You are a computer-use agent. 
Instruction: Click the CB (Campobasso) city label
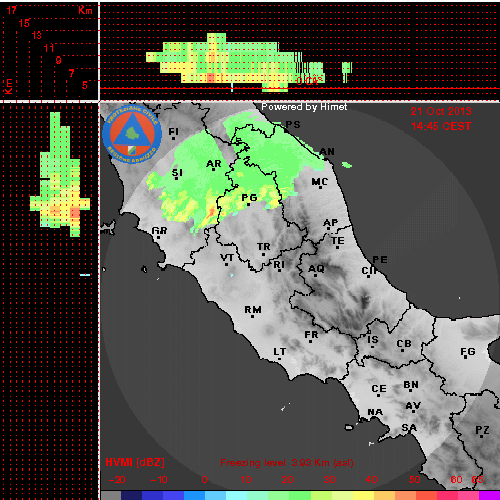(404, 344)
